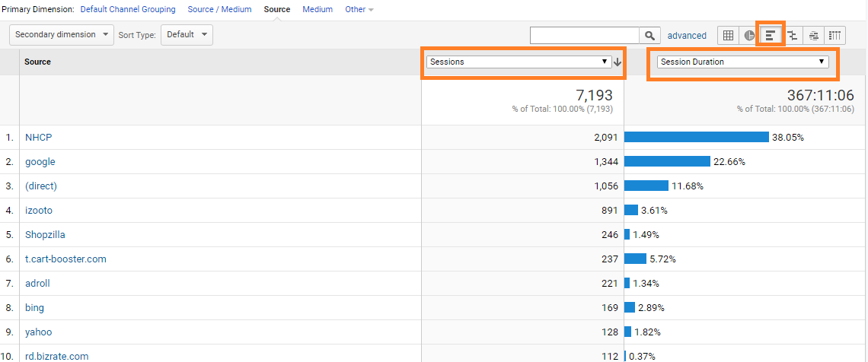Click the 128 sessions cell
The width and height of the screenshot is (868, 362).
pyautogui.click(x=609, y=332)
